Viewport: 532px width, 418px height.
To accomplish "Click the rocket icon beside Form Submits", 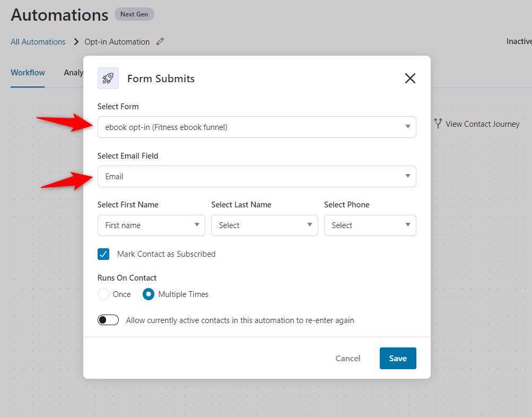I will click(108, 79).
